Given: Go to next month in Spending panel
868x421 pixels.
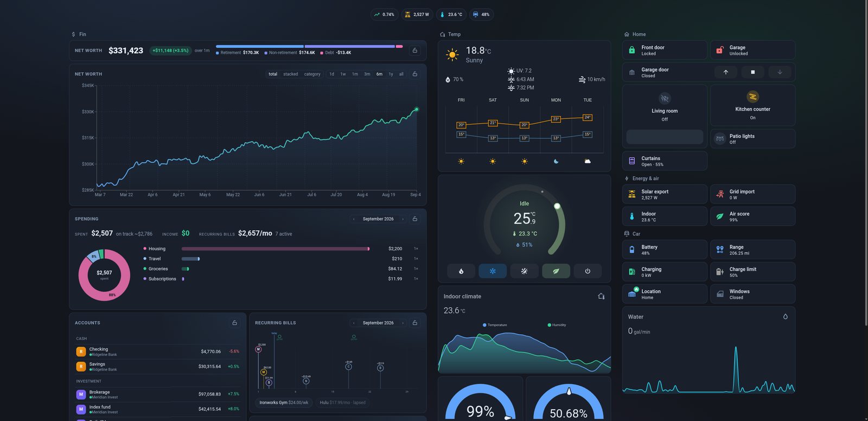Looking at the screenshot, I should pos(403,219).
